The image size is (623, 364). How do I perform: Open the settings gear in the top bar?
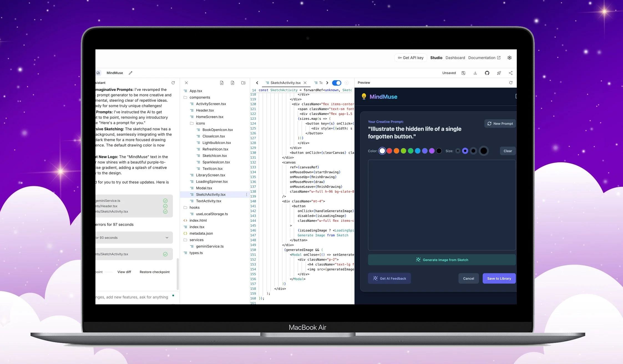(x=509, y=58)
